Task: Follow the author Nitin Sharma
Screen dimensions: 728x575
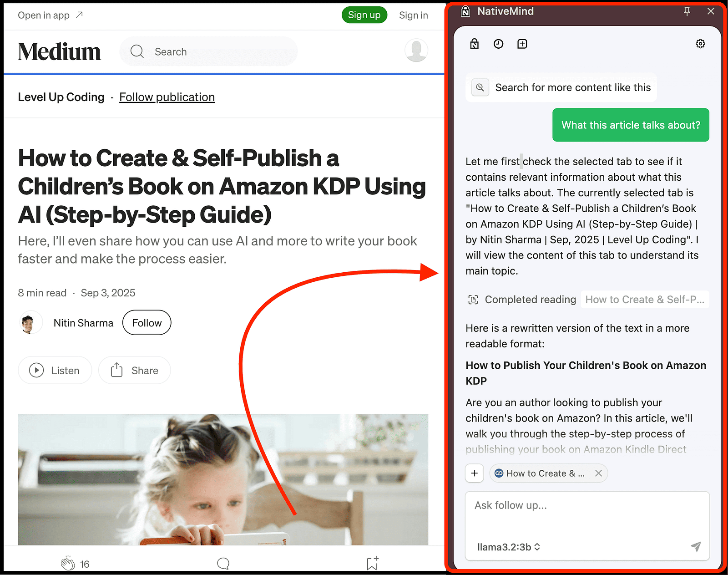Action: [147, 323]
